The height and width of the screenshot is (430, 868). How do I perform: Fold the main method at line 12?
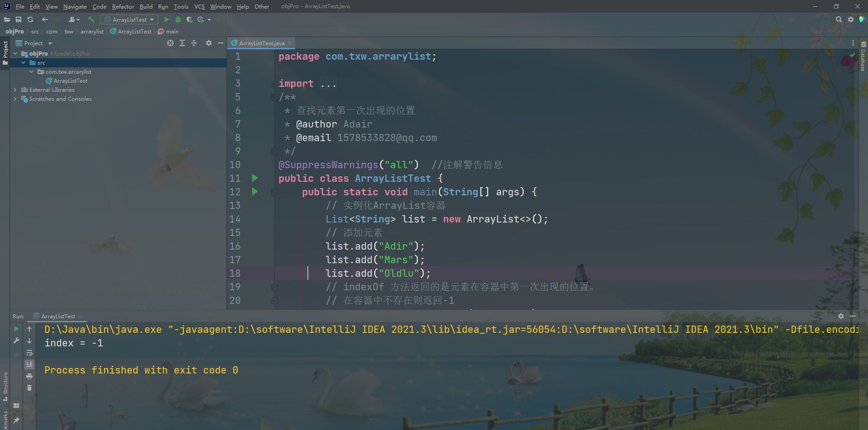(274, 192)
